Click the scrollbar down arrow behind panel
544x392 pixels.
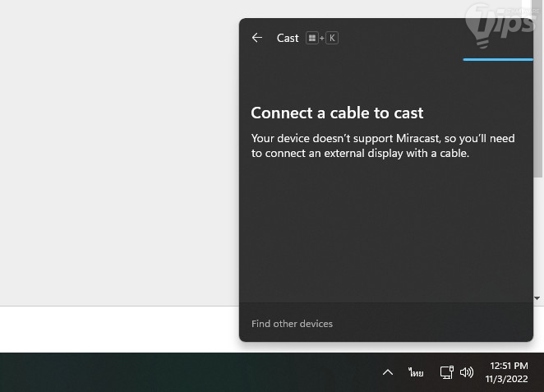[x=537, y=298]
